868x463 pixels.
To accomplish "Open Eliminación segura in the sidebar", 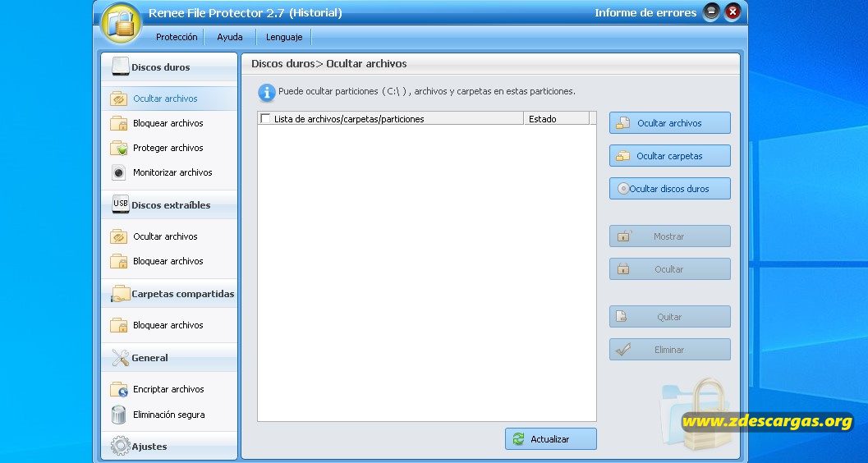I will click(x=169, y=415).
